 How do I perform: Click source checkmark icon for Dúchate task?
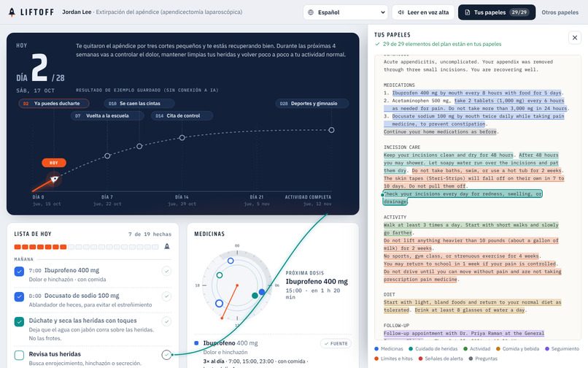tap(166, 321)
